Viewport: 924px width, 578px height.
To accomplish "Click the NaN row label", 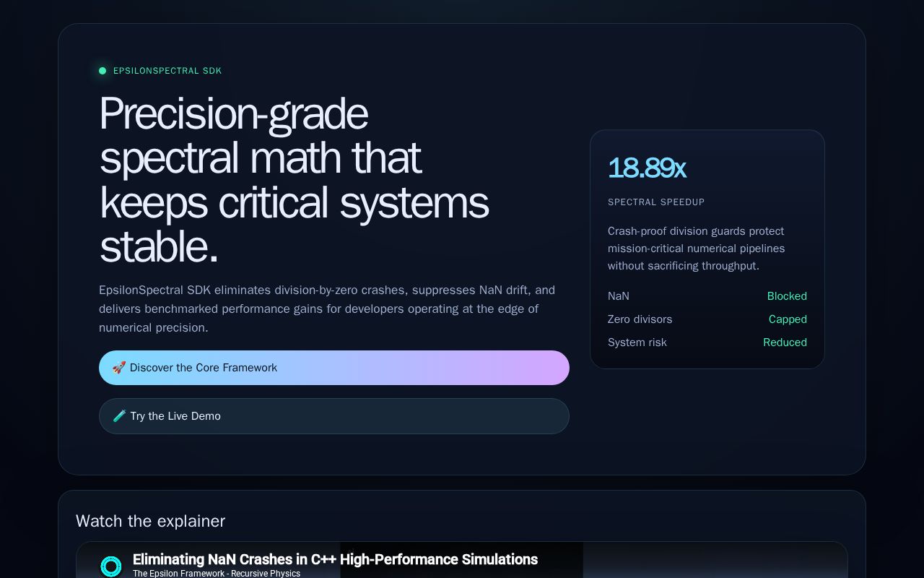I will pos(619,296).
